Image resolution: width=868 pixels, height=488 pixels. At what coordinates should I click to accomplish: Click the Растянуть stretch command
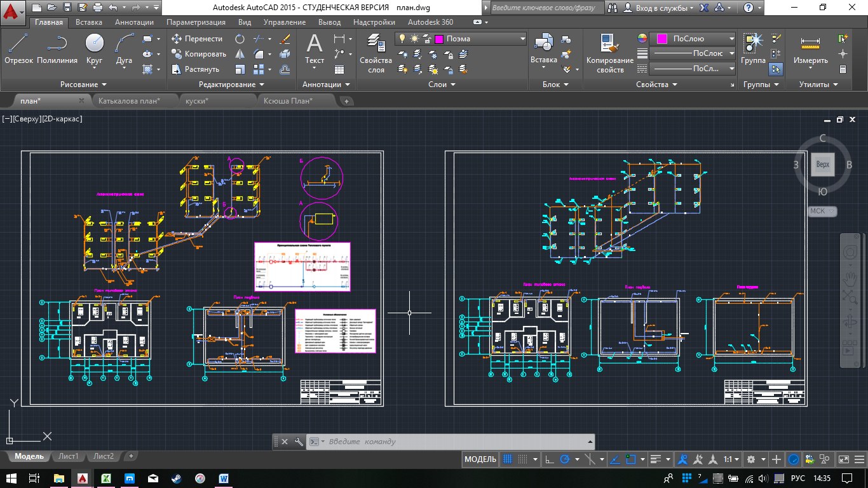click(x=196, y=69)
